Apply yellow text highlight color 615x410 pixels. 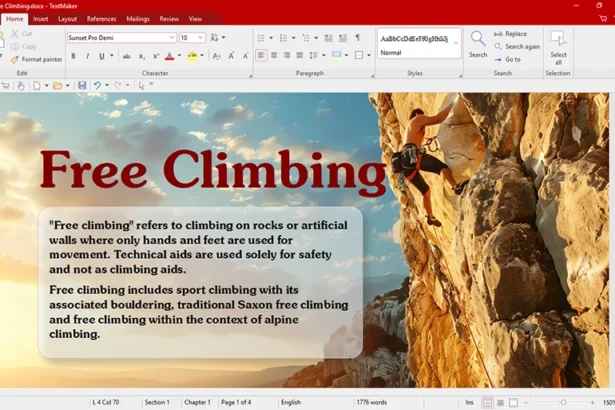coord(192,56)
